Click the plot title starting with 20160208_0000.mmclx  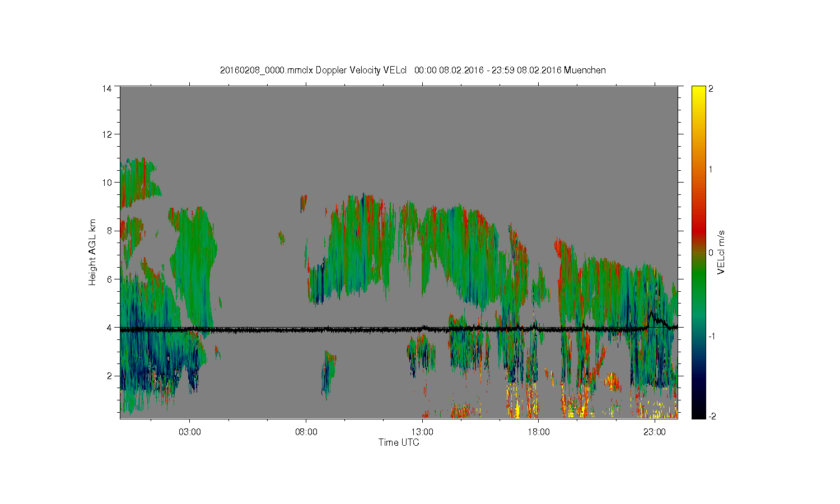click(413, 70)
